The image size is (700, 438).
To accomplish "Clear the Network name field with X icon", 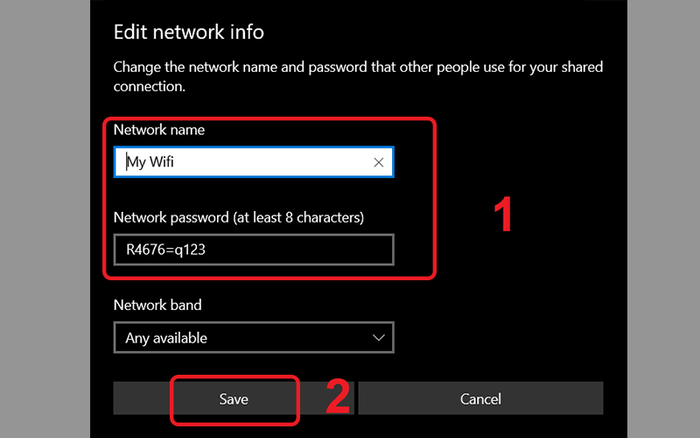I will tap(379, 162).
